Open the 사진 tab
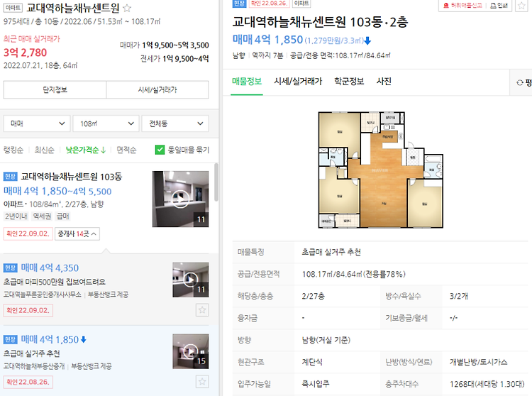 pos(384,82)
